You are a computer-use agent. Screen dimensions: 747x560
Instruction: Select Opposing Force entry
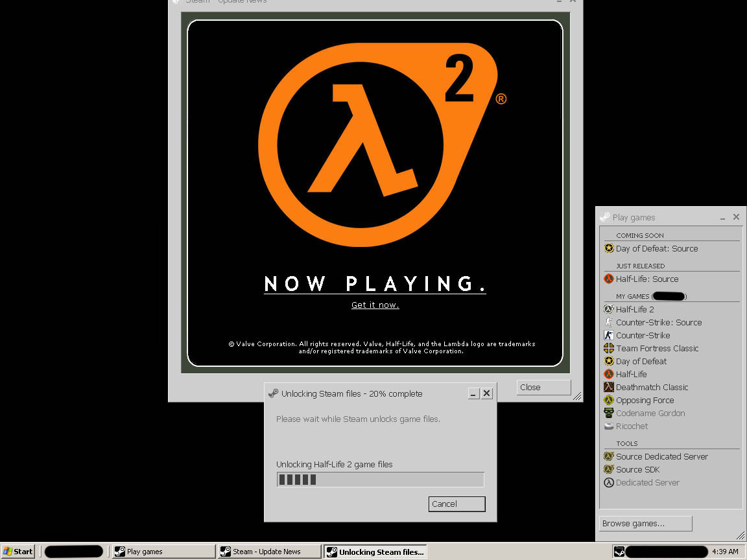[645, 400]
